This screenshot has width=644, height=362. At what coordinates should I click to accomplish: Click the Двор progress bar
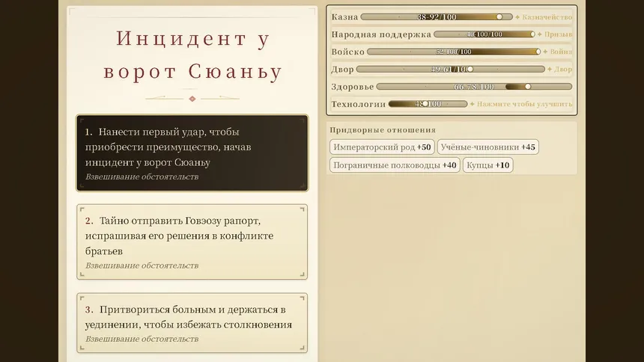point(451,70)
